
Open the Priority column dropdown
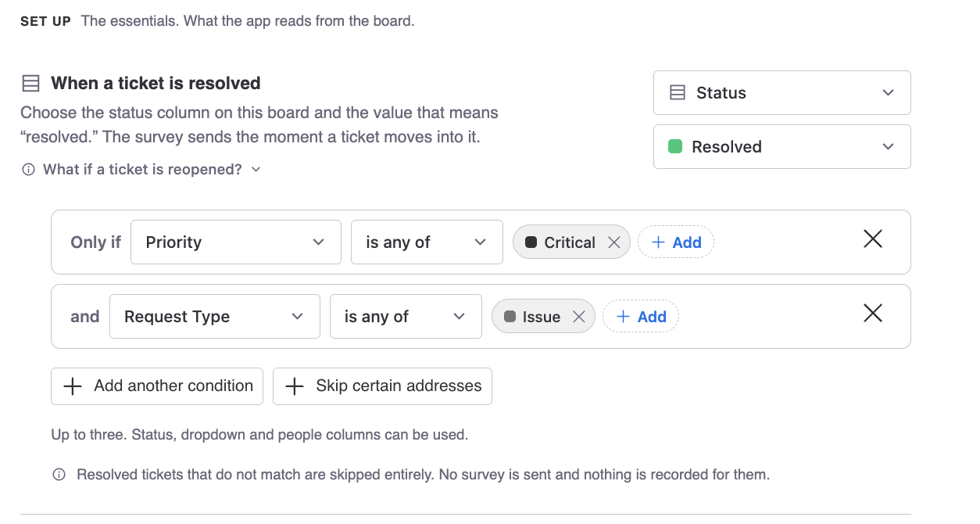pyautogui.click(x=236, y=242)
